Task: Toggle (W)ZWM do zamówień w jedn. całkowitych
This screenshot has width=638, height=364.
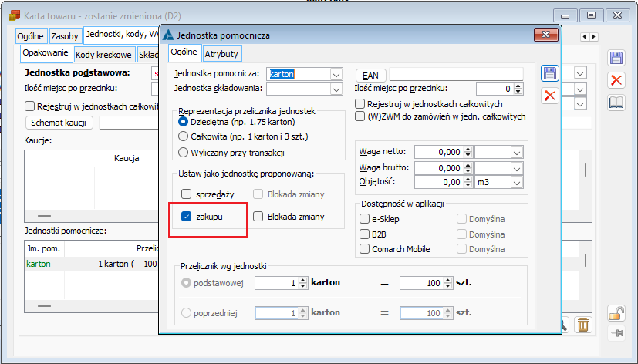Action: point(360,116)
